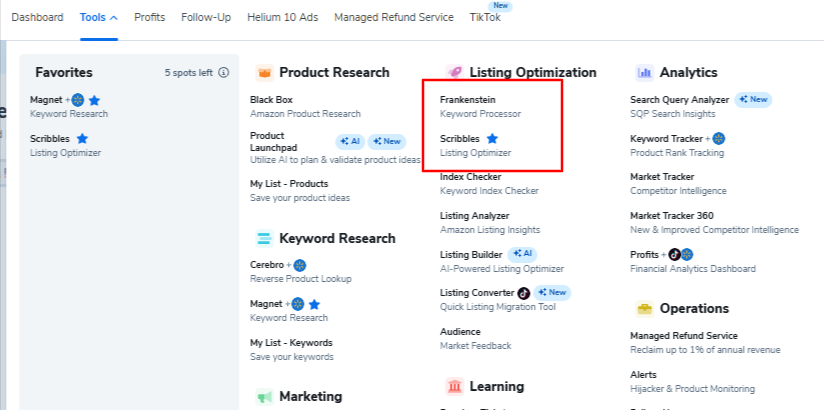Click the Marketing megaphone icon
Screen dimensions: 824x410
click(265, 396)
